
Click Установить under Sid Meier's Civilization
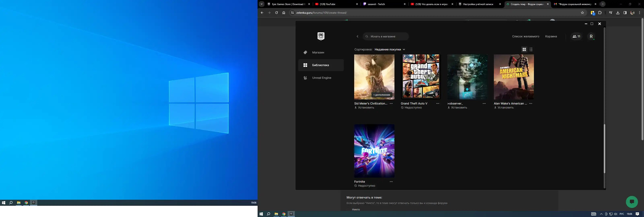364,108
